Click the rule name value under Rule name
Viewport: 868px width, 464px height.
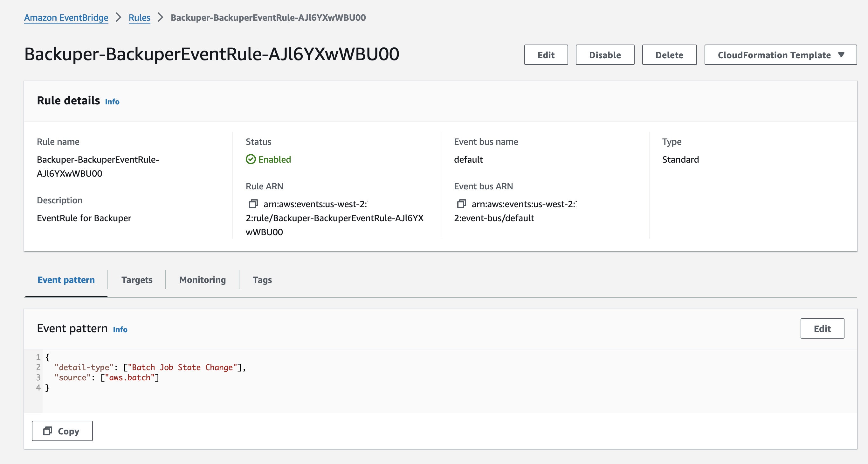click(98, 166)
